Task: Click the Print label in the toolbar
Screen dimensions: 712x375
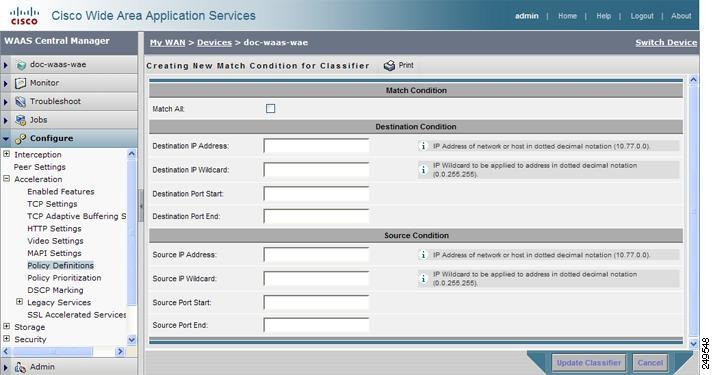Action: (406, 65)
